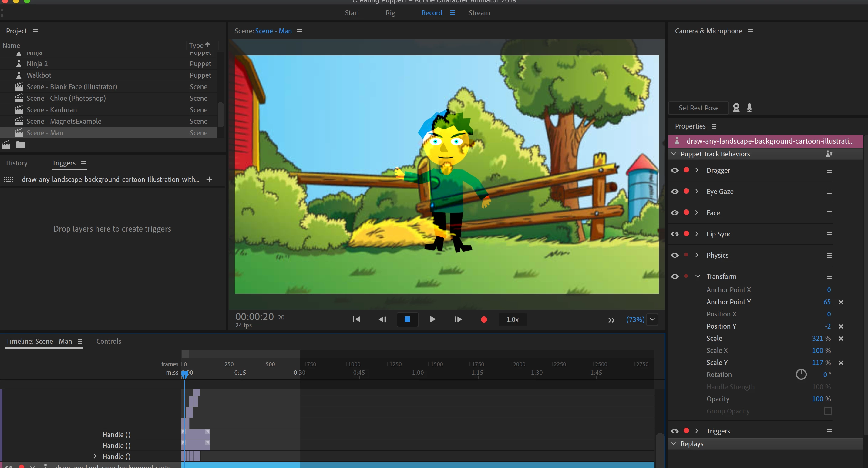Click the Rotation dial control

801,374
